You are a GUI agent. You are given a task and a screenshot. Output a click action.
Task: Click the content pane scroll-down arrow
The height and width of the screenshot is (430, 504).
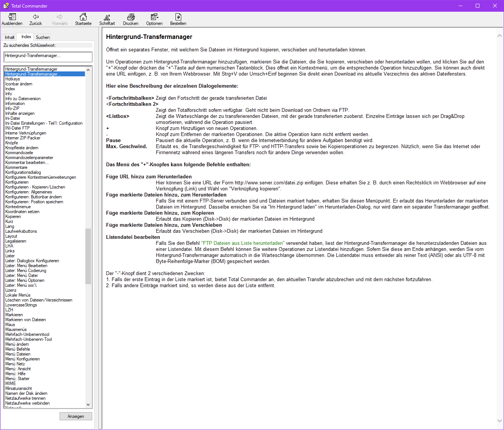[x=499, y=420]
